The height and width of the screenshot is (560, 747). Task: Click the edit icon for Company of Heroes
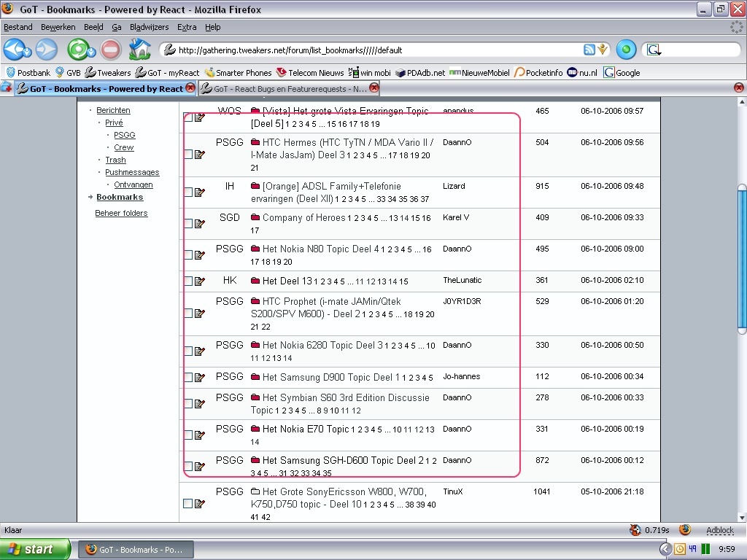200,224
